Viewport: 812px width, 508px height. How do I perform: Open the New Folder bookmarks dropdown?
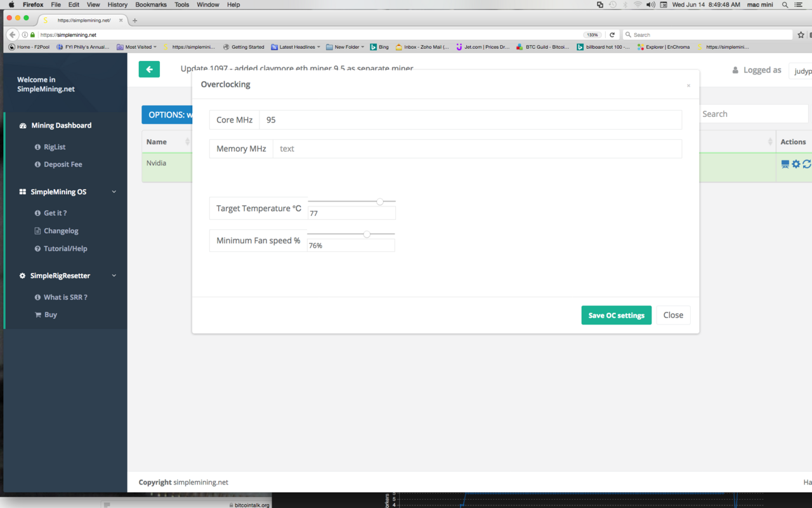coord(345,47)
